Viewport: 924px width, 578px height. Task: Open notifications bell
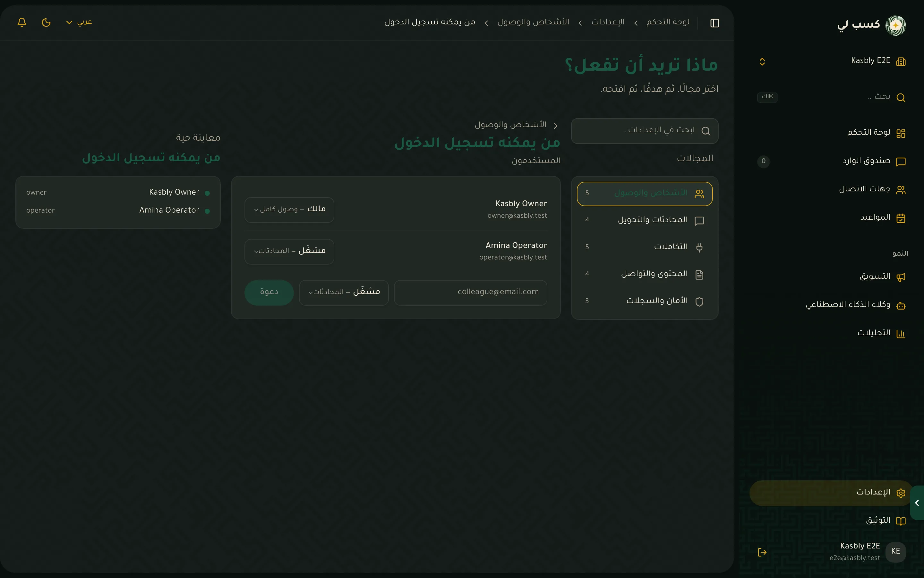[x=22, y=22]
